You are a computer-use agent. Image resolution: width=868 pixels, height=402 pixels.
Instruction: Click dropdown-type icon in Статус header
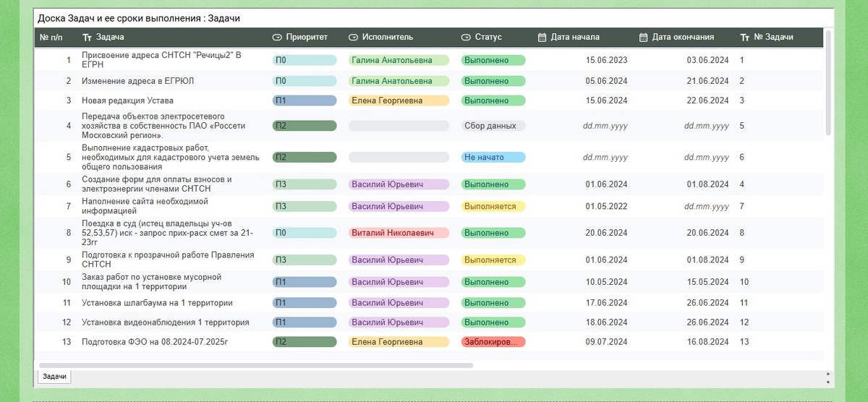466,37
